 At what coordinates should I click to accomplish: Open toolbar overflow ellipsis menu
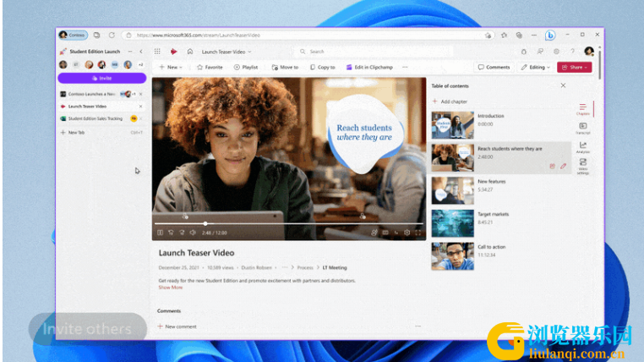[x=405, y=67]
